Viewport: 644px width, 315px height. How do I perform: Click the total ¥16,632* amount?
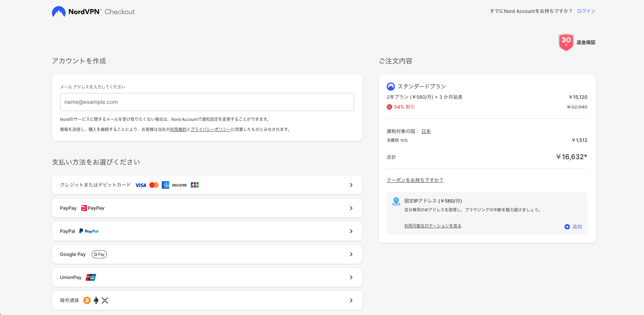tap(572, 157)
